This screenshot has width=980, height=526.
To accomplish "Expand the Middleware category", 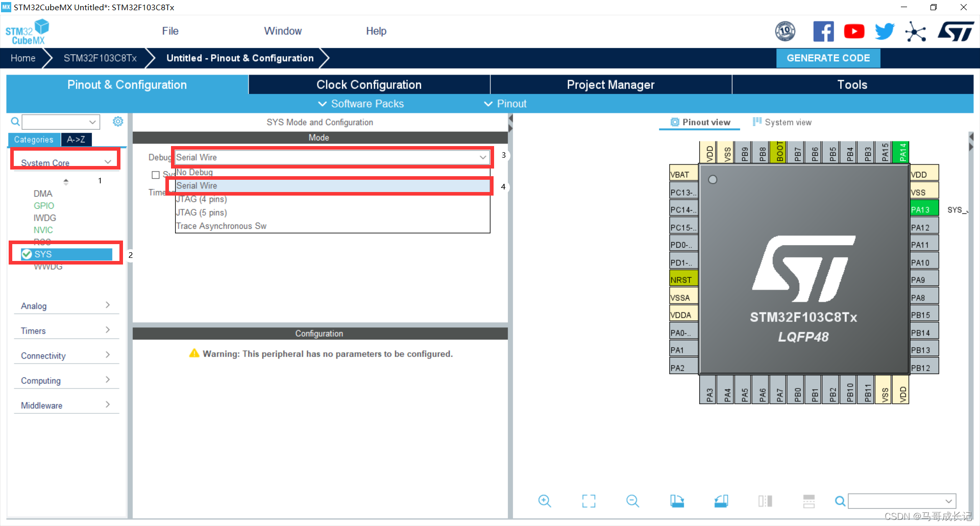I will (x=66, y=405).
